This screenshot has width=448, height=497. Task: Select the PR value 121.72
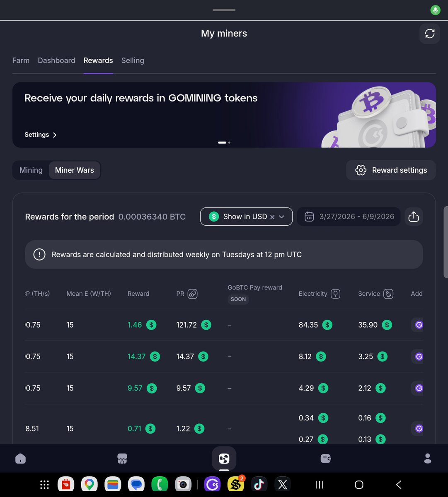point(186,325)
